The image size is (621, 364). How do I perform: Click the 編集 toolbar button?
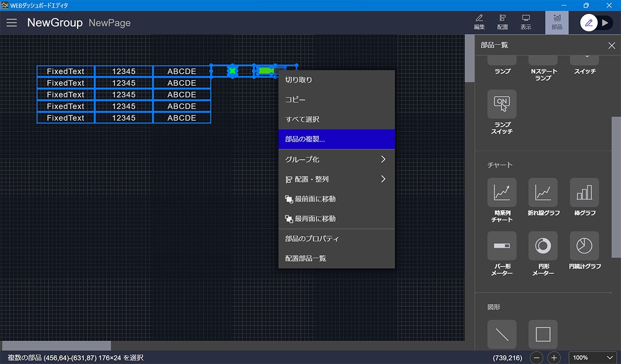(479, 22)
